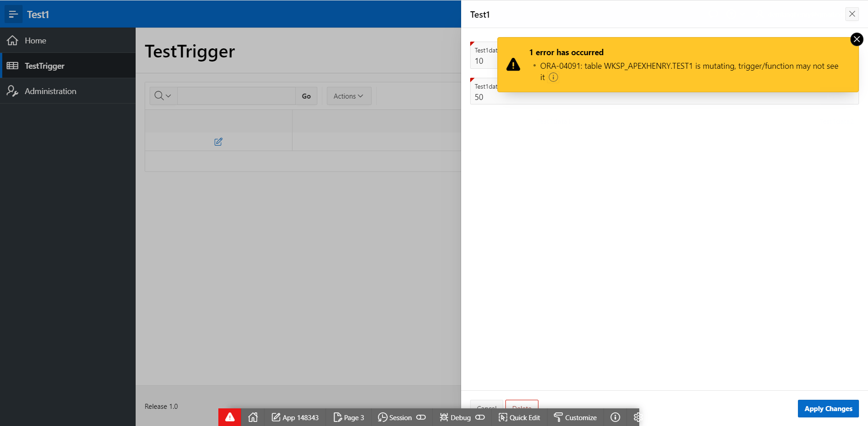Click the row edit pencil icon

point(218,142)
